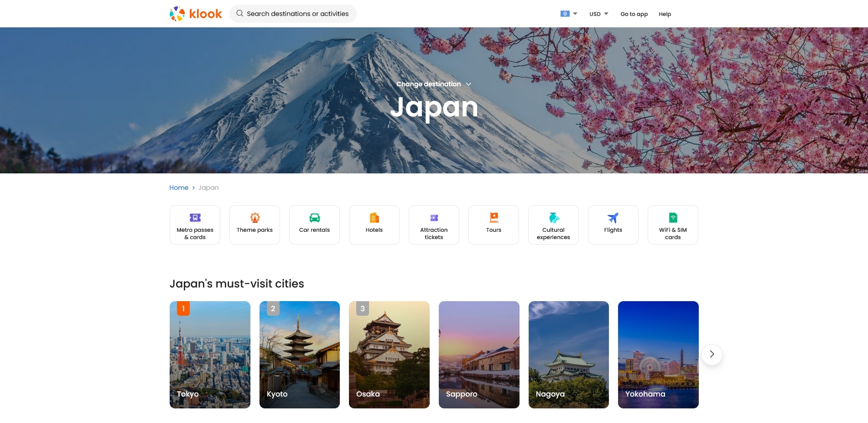Select the Sapporo city thumbnail
868x423 pixels.
[479, 355]
